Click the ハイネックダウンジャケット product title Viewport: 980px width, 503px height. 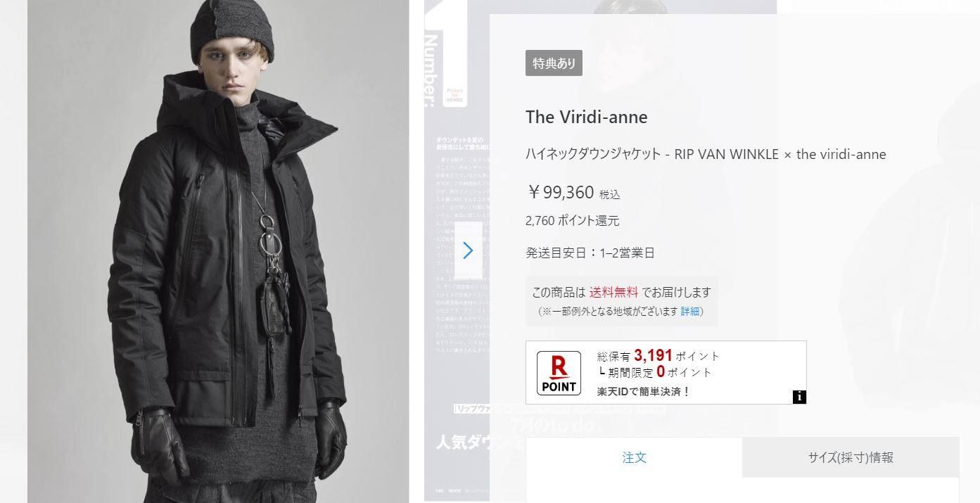(x=706, y=154)
